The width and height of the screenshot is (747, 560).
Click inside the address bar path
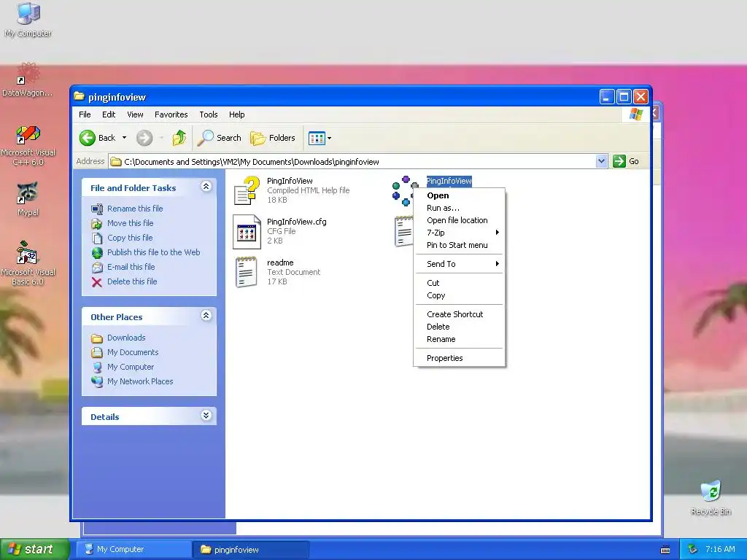[x=352, y=161]
